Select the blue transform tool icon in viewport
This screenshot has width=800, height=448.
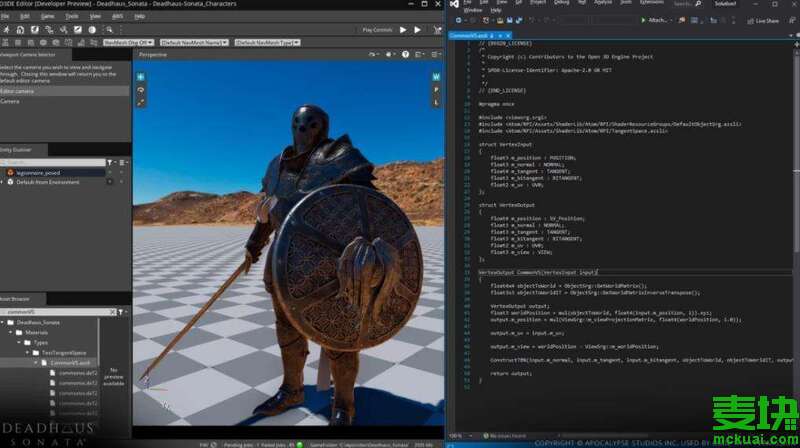coord(141,77)
